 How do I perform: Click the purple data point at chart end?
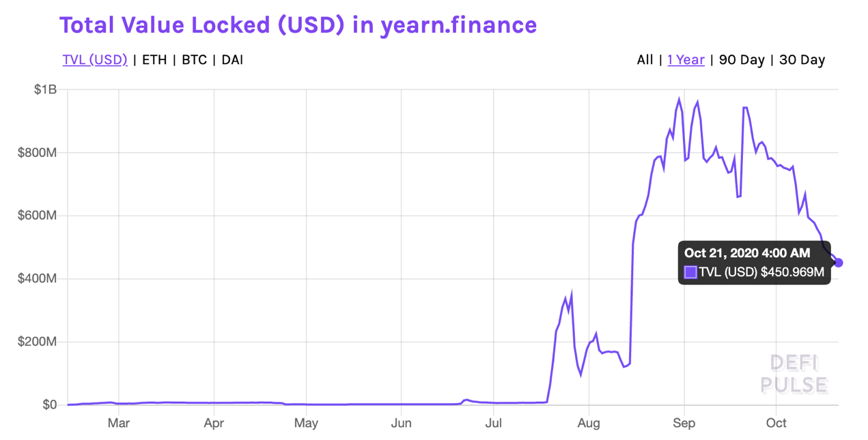(839, 263)
